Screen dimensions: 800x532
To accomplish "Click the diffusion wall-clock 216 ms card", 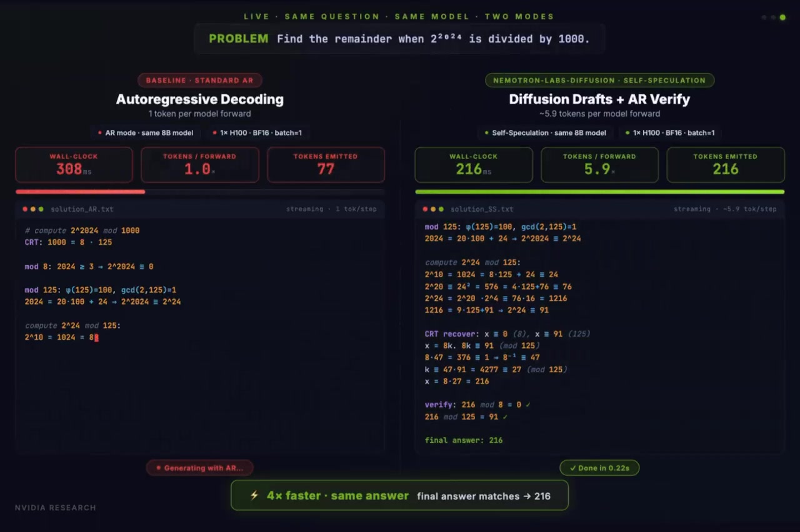I will [x=474, y=165].
